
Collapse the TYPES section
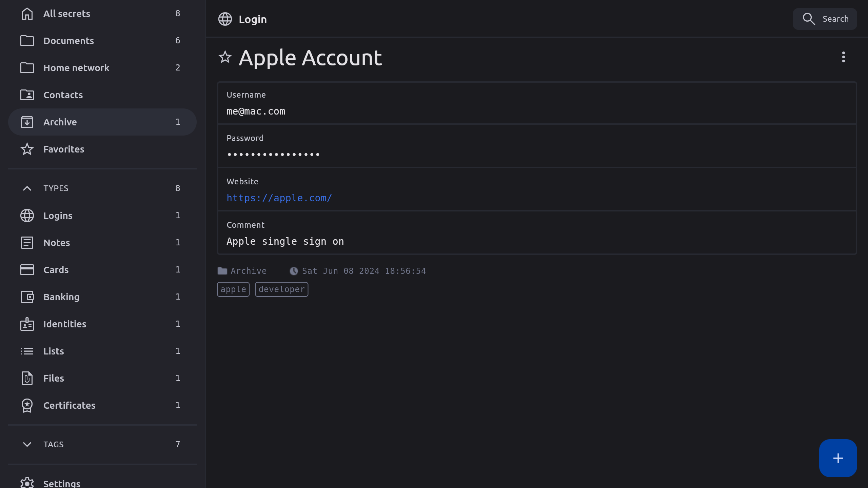point(27,188)
